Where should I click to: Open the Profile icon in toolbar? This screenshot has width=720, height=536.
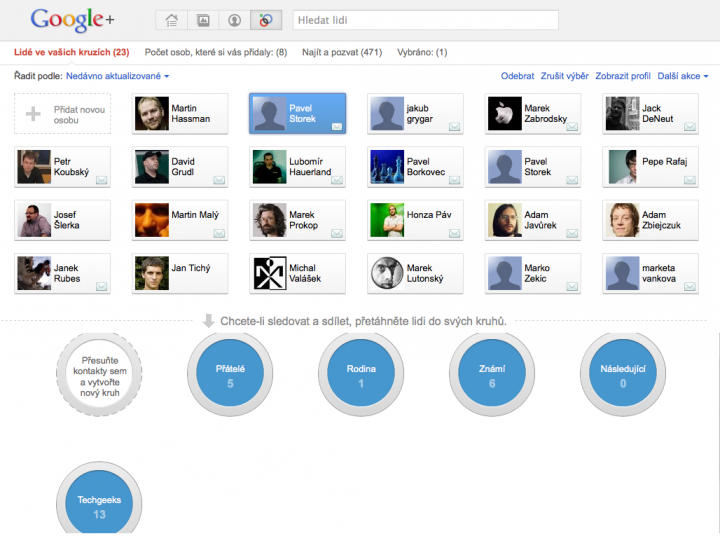coord(234,20)
